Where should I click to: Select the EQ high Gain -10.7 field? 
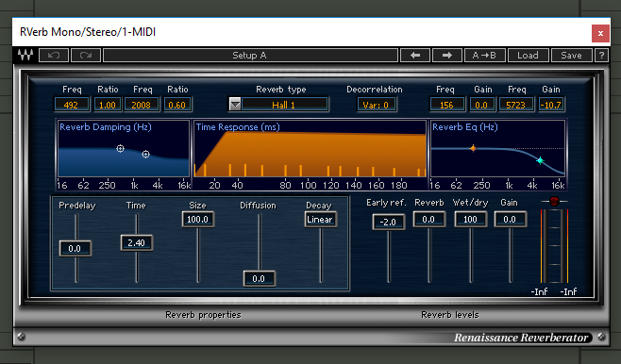[551, 105]
